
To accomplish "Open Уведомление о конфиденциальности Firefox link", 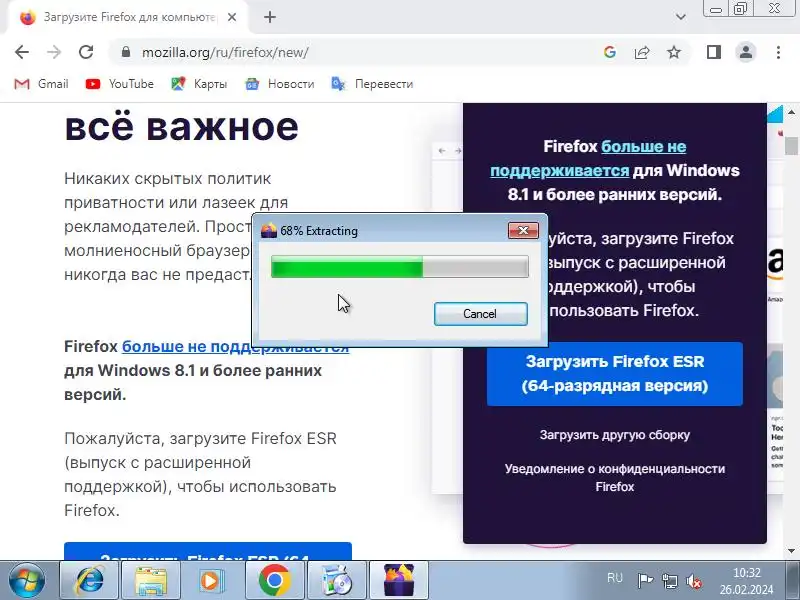I will click(x=615, y=478).
